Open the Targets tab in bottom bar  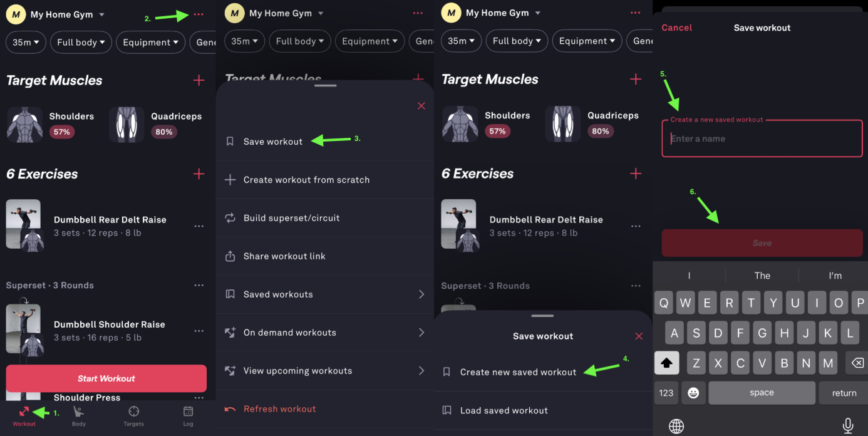click(133, 415)
